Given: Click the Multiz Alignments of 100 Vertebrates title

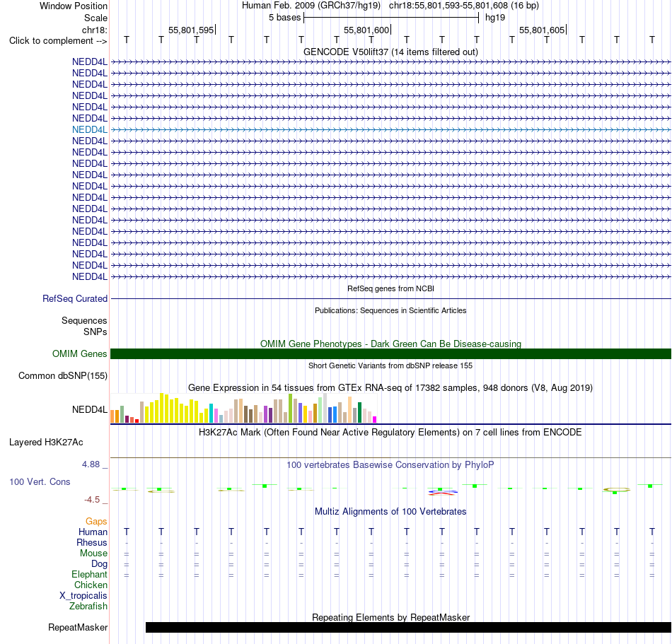Looking at the screenshot, I should (390, 512).
